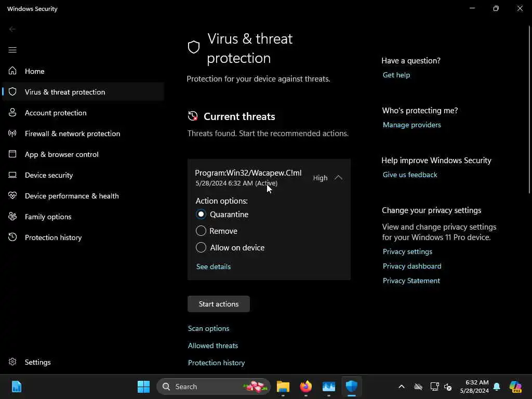Click the Current threats clock-alert icon
The image size is (532, 399).
(193, 116)
